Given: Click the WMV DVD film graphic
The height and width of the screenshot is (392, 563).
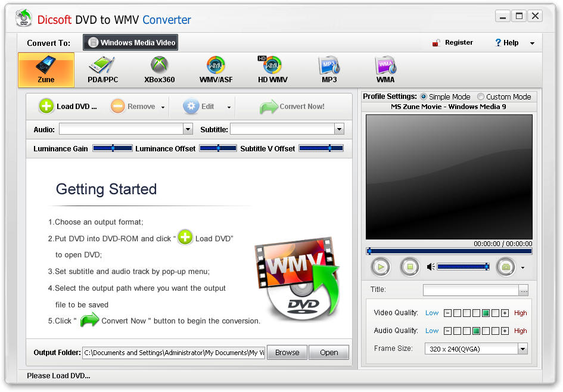Looking at the screenshot, I should 297,278.
